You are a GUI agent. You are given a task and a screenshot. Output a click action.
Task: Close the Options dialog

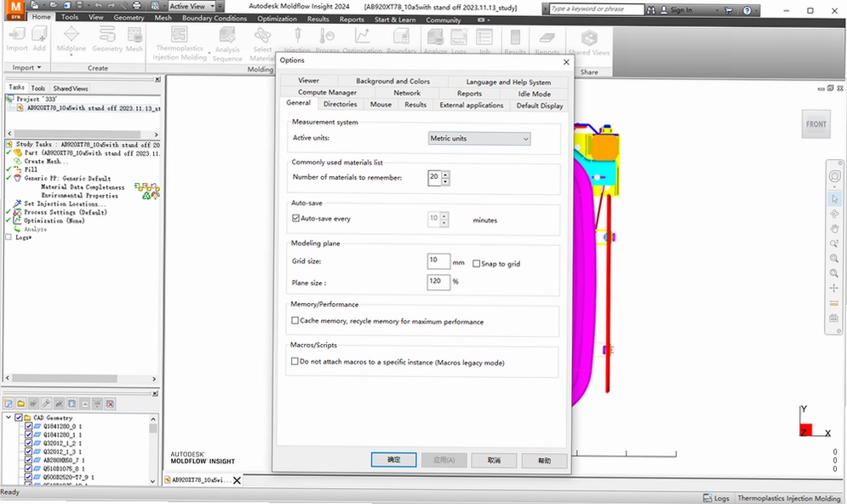click(566, 61)
